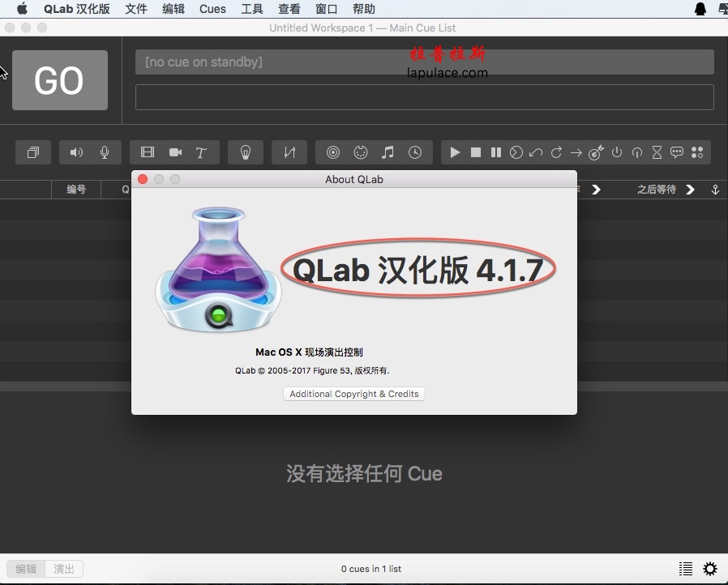This screenshot has width=728, height=585.
Task: Open the 文件 menu
Action: [136, 9]
